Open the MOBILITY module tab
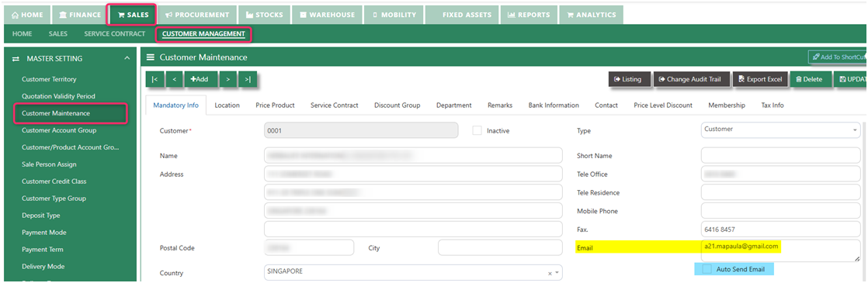868x283 pixels. [394, 15]
